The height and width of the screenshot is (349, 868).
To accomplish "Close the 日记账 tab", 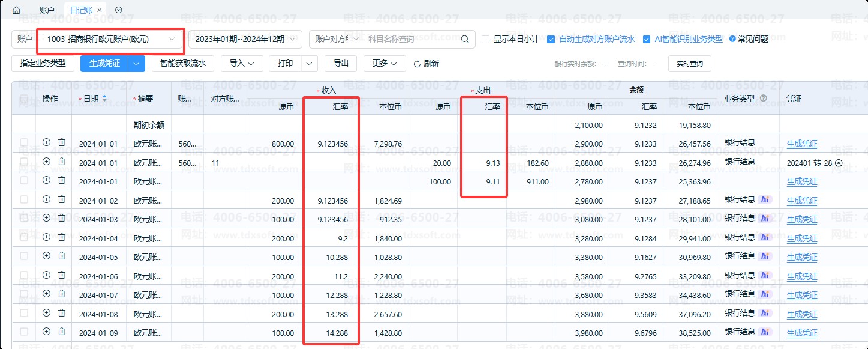I will point(99,10).
